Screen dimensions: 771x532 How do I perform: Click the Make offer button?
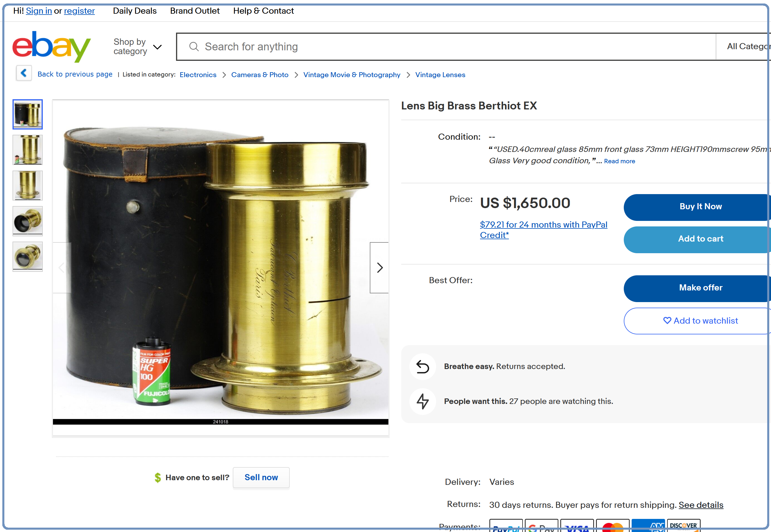tap(698, 288)
